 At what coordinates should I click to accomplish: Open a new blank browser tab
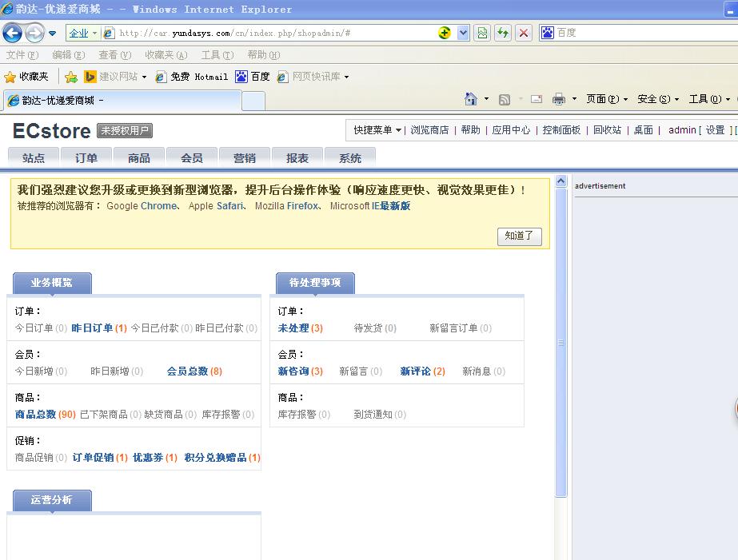pos(253,101)
